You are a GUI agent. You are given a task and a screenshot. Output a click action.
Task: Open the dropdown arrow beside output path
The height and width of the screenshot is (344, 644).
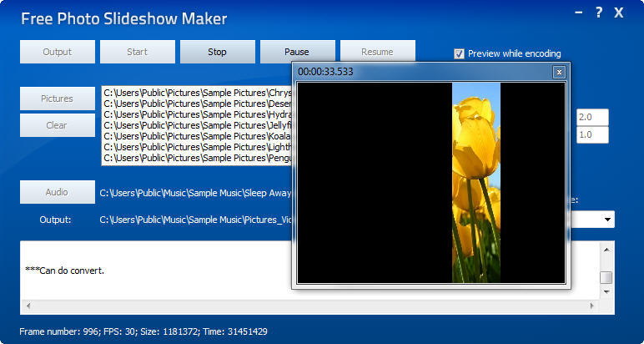607,220
